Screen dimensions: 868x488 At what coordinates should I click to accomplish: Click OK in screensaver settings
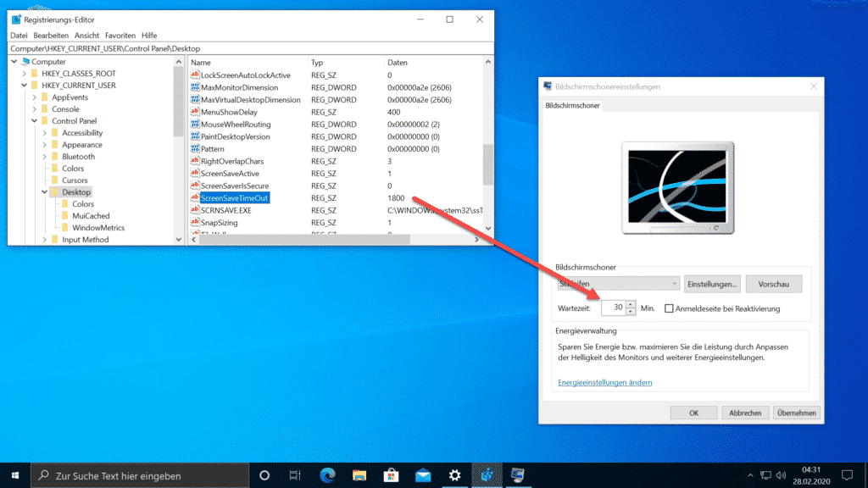click(693, 413)
